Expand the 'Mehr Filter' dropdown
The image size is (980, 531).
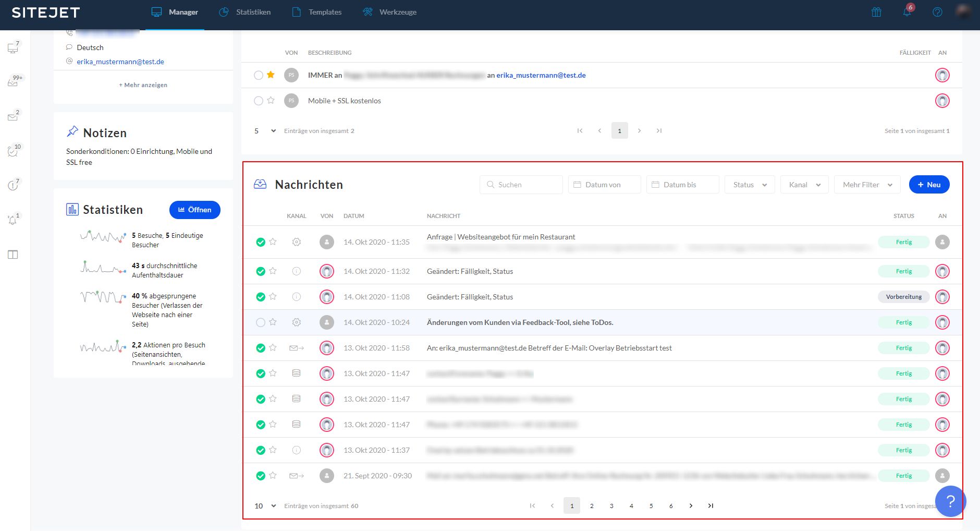(x=867, y=185)
